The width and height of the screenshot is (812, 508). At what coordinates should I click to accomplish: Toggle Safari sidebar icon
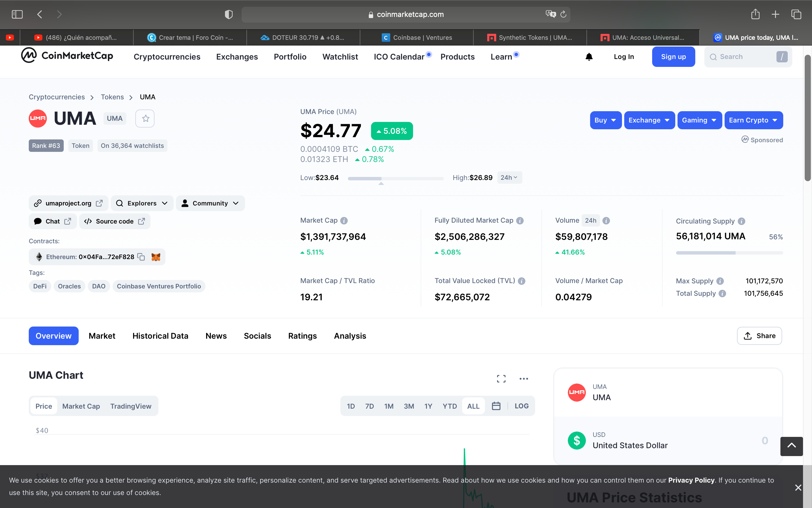click(x=17, y=14)
